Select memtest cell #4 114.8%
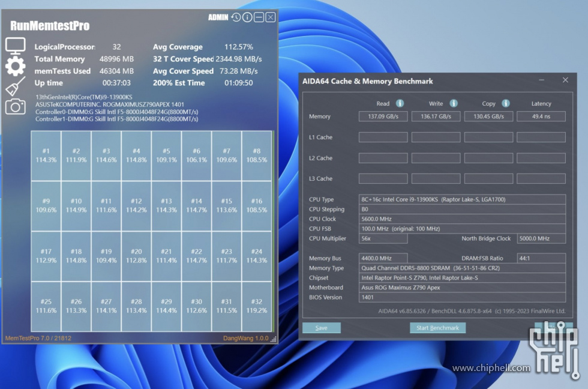Screen dimensions: 588x389 click(136, 155)
